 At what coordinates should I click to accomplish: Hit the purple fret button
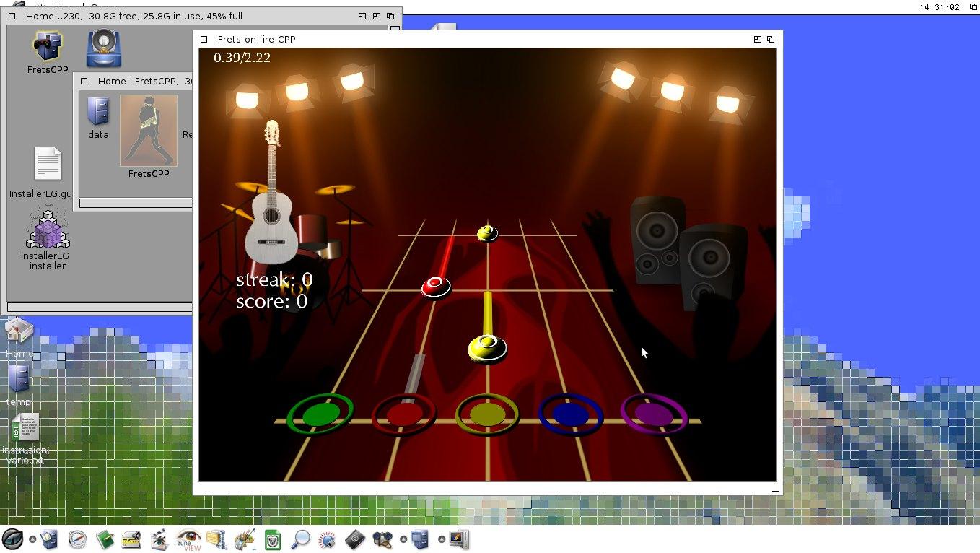tap(654, 414)
